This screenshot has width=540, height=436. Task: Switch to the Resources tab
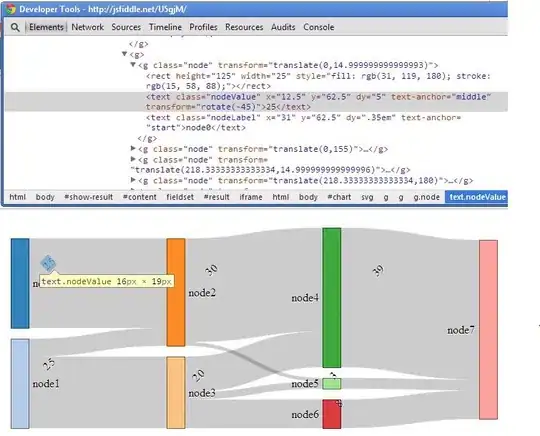tap(244, 27)
